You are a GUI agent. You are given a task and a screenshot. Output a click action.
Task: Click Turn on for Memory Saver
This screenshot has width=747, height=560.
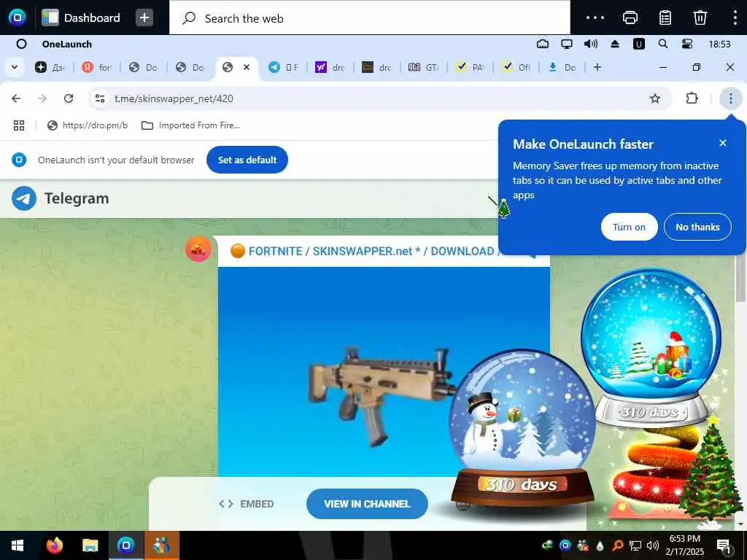[x=629, y=227]
